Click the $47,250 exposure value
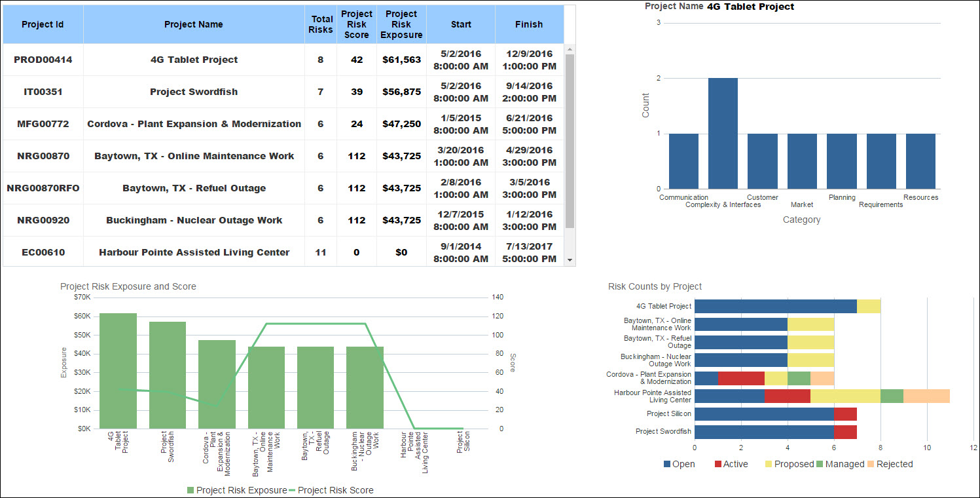The image size is (980, 498). (x=401, y=124)
